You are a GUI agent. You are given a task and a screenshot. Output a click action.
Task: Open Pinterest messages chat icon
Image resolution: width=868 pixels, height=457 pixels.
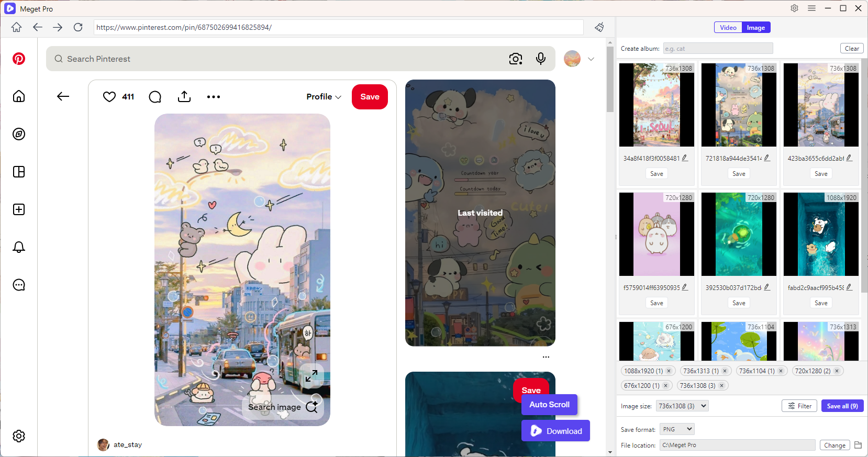19,285
